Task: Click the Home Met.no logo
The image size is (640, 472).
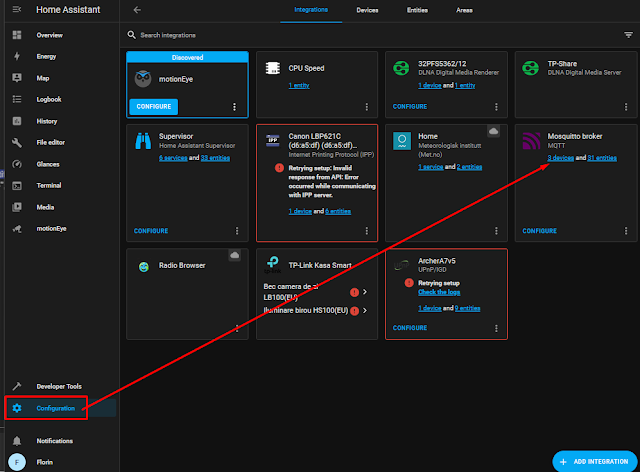Action: [402, 141]
